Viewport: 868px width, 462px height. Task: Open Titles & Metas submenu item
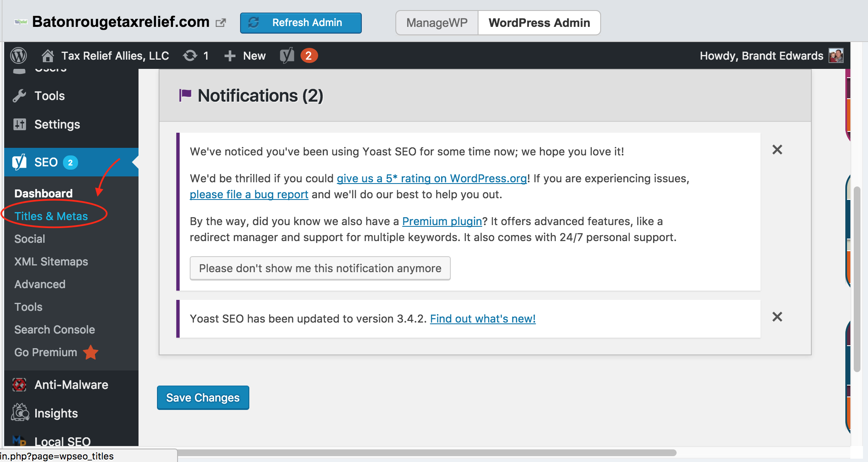click(51, 216)
